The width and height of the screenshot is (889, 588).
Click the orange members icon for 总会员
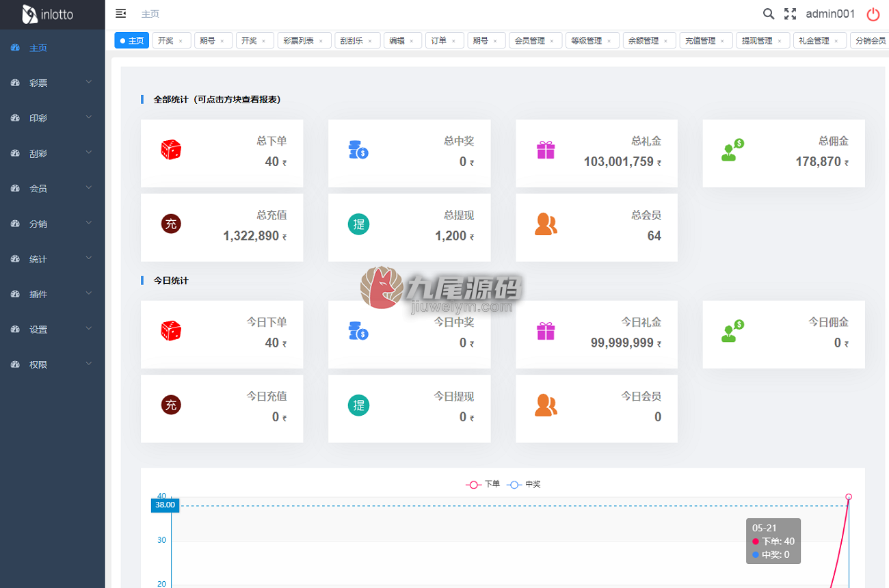546,224
